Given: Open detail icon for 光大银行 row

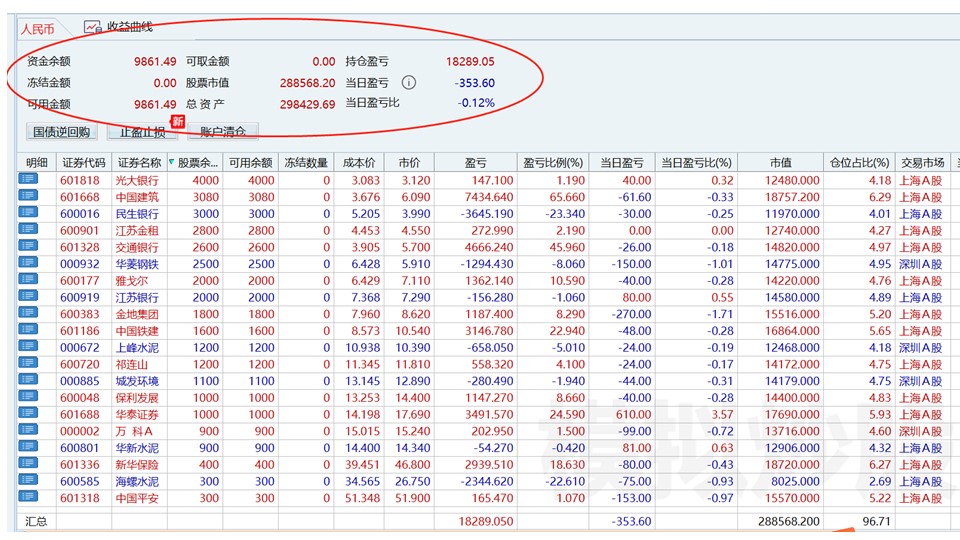Looking at the screenshot, I should click(x=28, y=179).
